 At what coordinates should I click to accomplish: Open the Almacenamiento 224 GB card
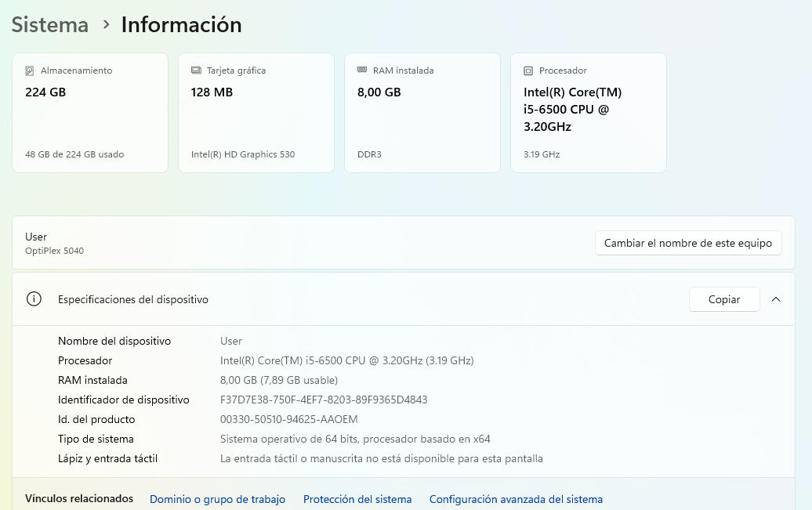90,113
